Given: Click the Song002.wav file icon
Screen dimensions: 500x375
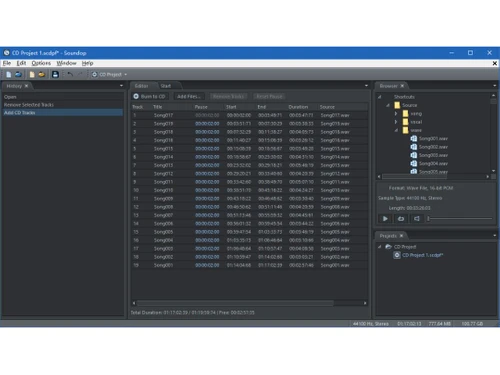Looking at the screenshot, I should (x=414, y=147).
